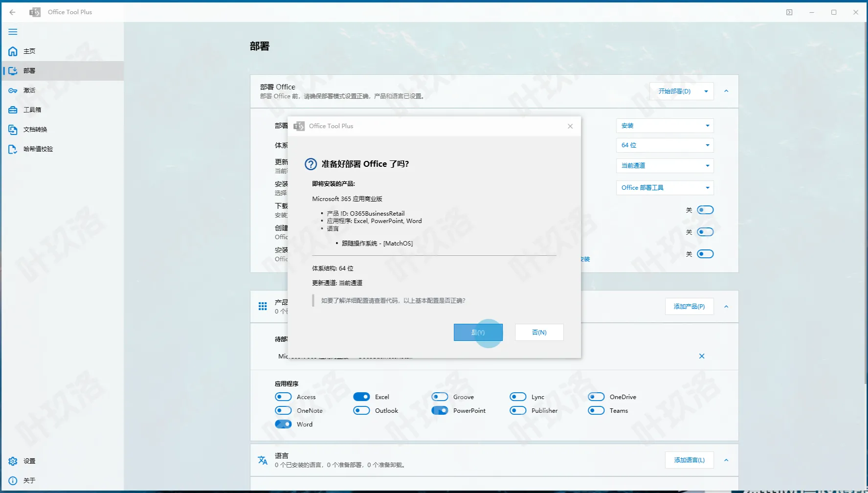Click the back arrow in title bar
The height and width of the screenshot is (493, 868).
click(13, 12)
